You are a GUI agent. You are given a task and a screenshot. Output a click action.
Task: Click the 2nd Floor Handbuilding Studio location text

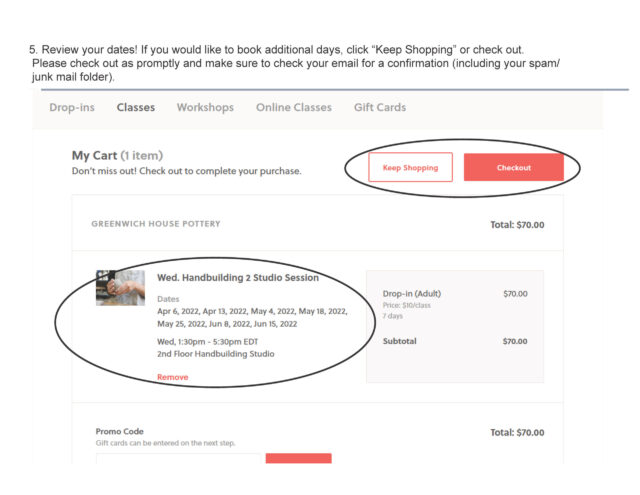tap(216, 354)
